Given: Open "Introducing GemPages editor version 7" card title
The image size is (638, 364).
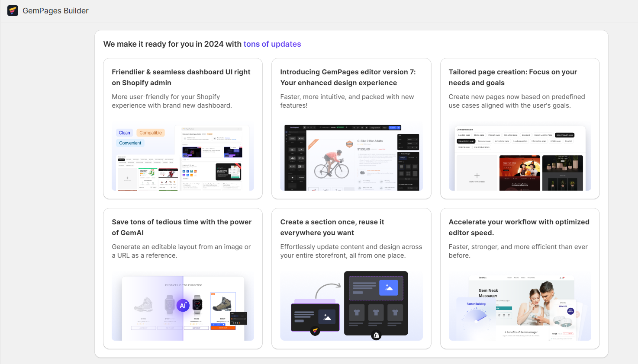Looking at the screenshot, I should [x=348, y=77].
